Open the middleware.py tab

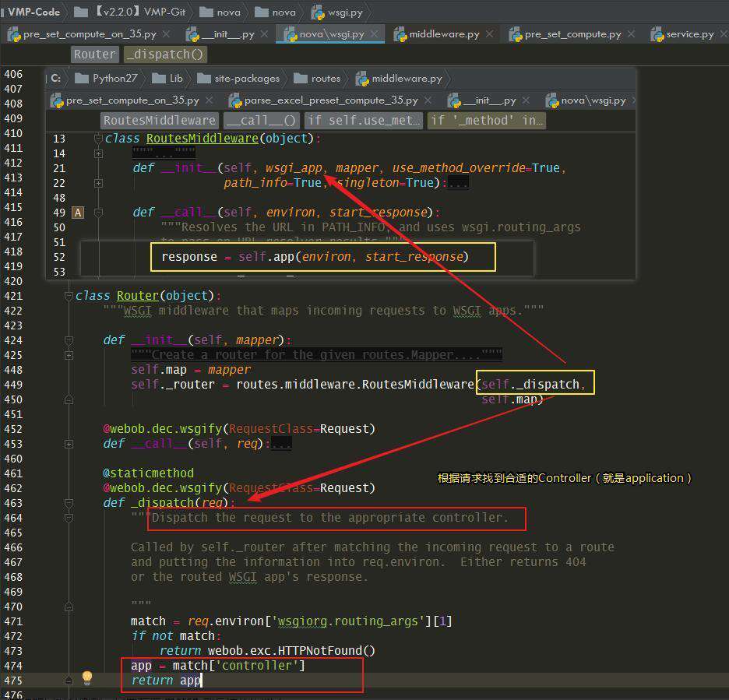coord(444,34)
